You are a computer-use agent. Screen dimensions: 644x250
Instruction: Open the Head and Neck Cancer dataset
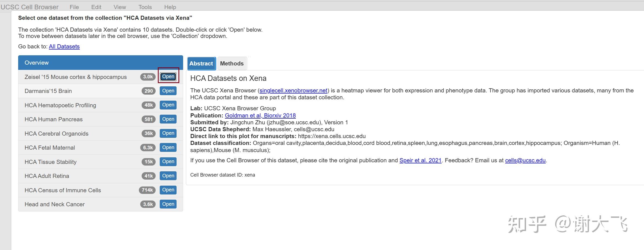click(168, 204)
